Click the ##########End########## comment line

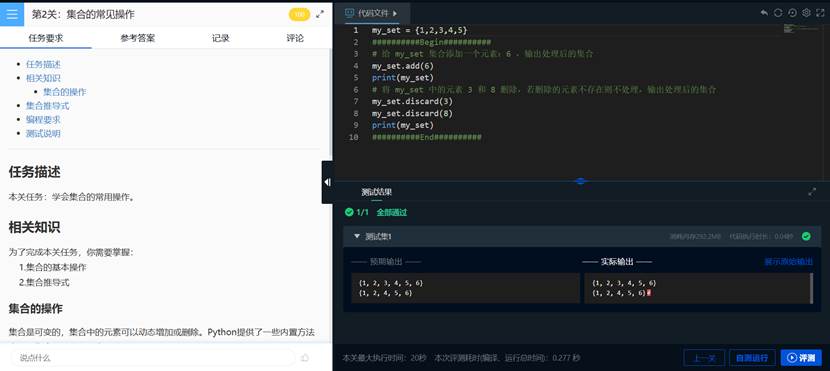pos(427,137)
